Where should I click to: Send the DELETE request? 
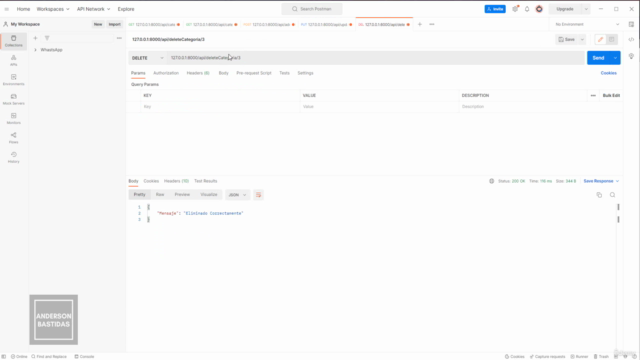pyautogui.click(x=598, y=58)
